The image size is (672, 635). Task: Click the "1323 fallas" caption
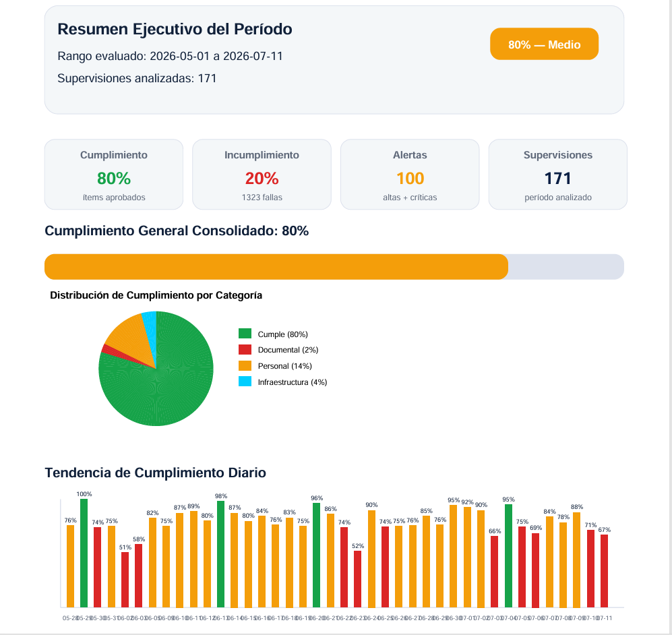[x=262, y=198]
